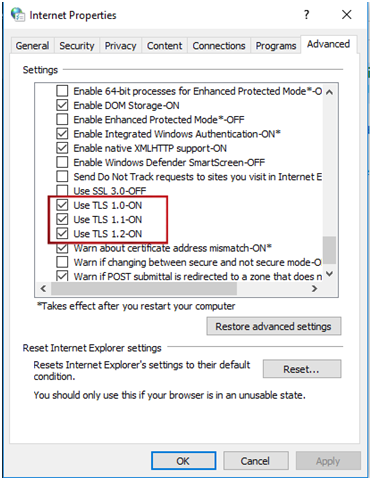The height and width of the screenshot is (480, 372).
Task: Go to the Privacy tab
Action: pos(120,46)
